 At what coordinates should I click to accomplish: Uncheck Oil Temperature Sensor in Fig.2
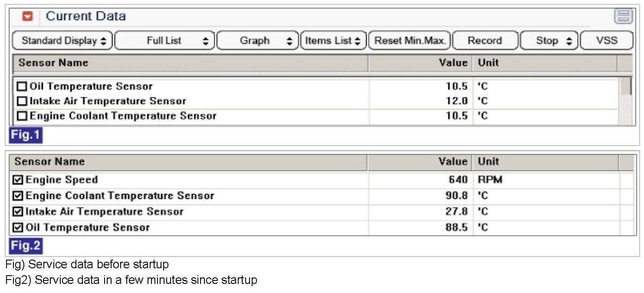point(18,228)
